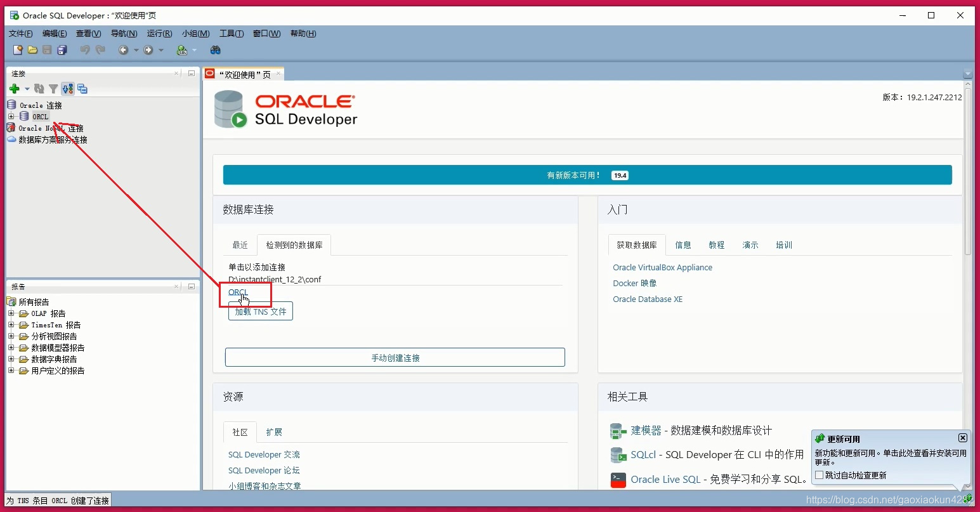This screenshot has height=512, width=980.
Task: Open dropdown beside New Connection plus
Action: (x=27, y=89)
